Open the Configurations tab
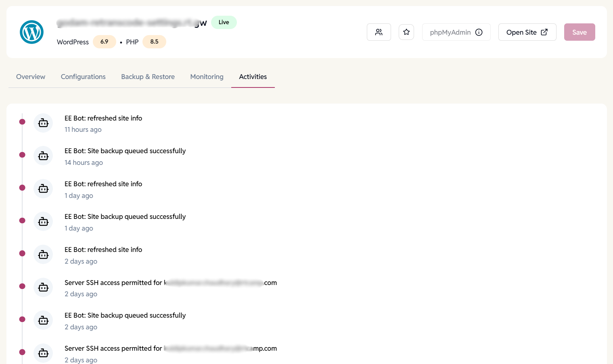The width and height of the screenshot is (613, 364). [83, 77]
